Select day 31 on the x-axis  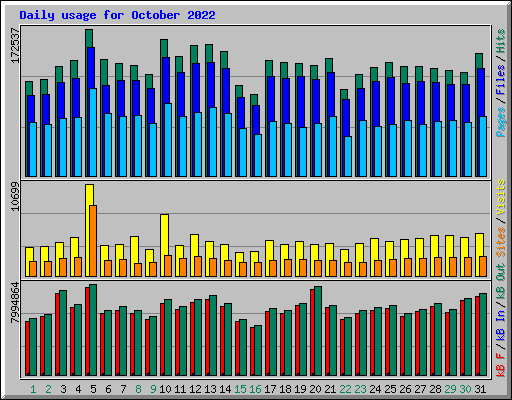click(480, 389)
